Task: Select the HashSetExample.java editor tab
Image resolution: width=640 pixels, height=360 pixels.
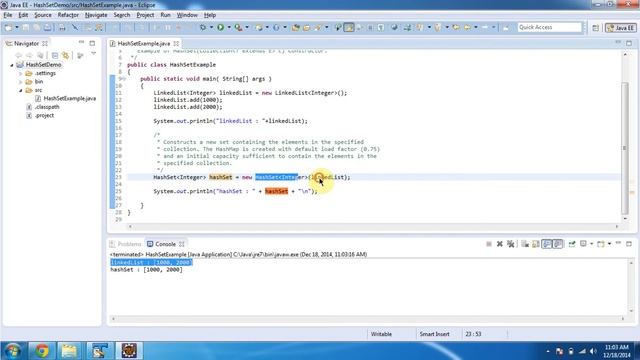Action: (144, 43)
